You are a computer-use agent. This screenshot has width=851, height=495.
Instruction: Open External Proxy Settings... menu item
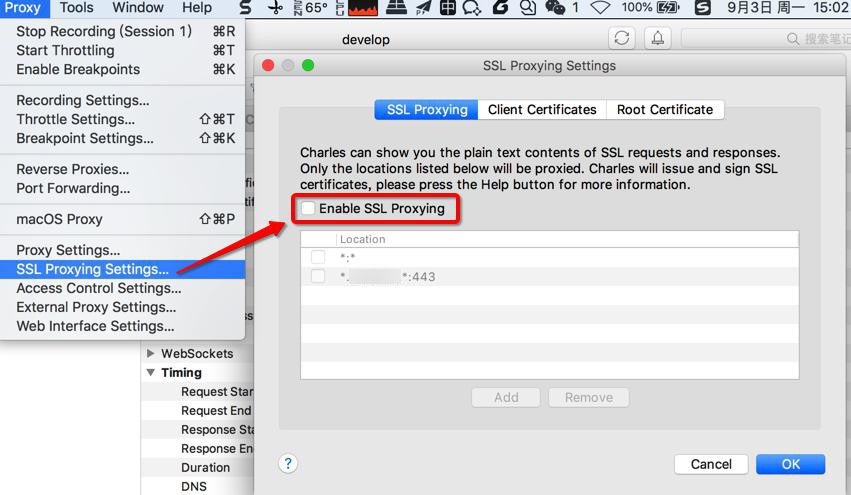click(123, 307)
